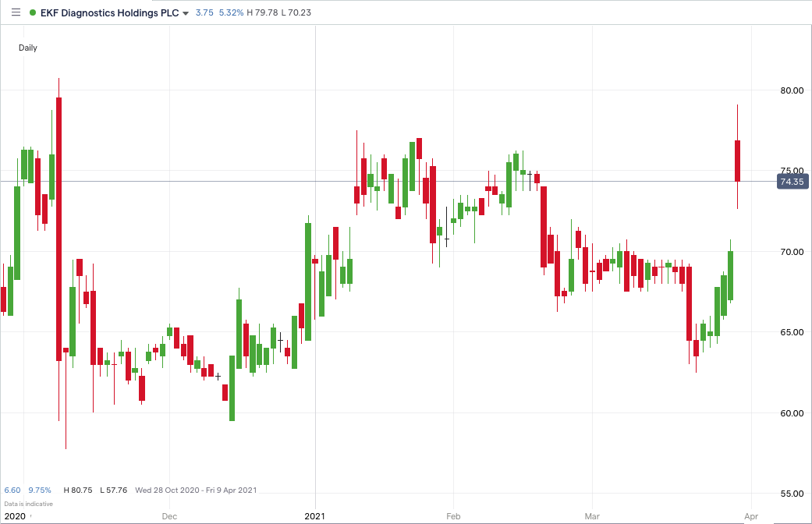Click the 2021 date axis label

click(x=315, y=516)
